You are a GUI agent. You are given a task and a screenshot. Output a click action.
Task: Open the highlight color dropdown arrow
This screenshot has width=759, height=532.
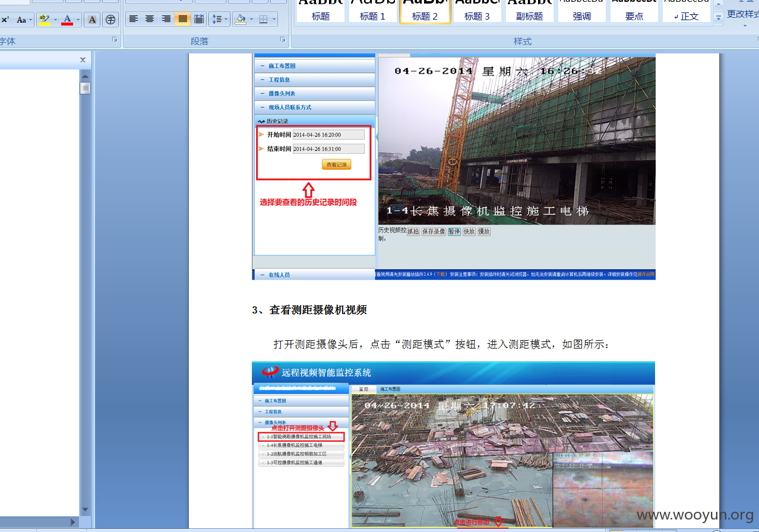pyautogui.click(x=56, y=20)
